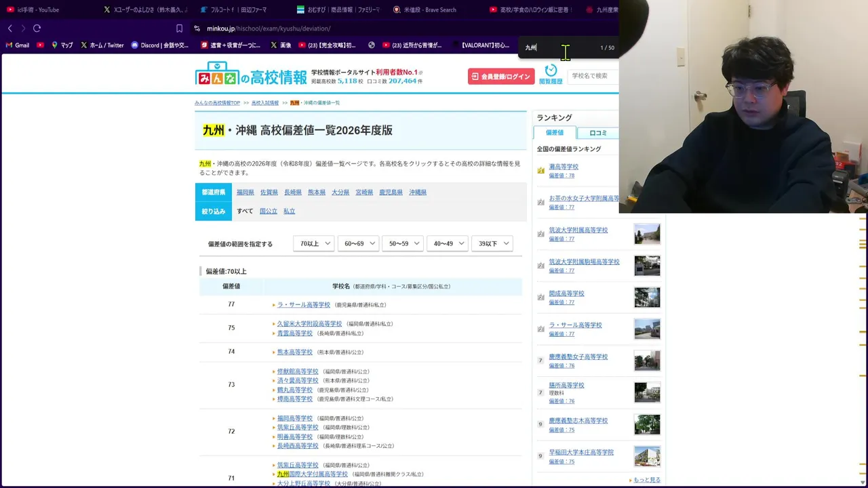Image resolution: width=868 pixels, height=488 pixels.
Task: Click the 開成高等学校 thumbnail
Action: tap(647, 297)
